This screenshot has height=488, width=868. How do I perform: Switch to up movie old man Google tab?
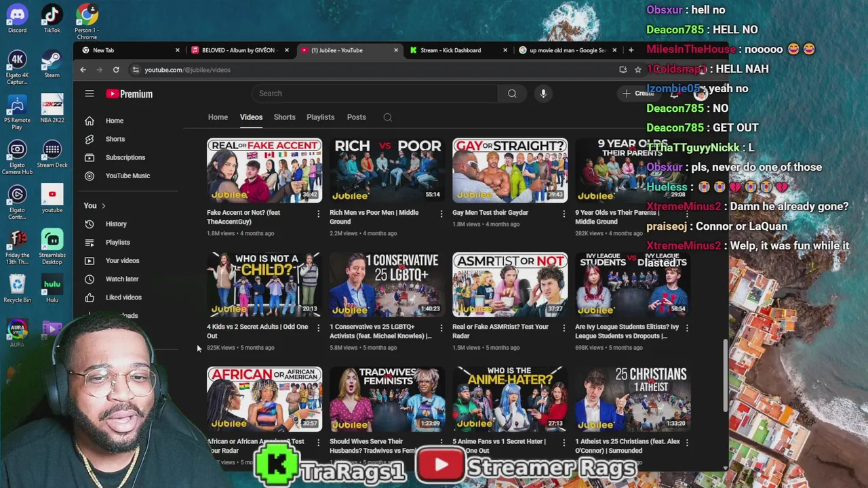(568, 50)
